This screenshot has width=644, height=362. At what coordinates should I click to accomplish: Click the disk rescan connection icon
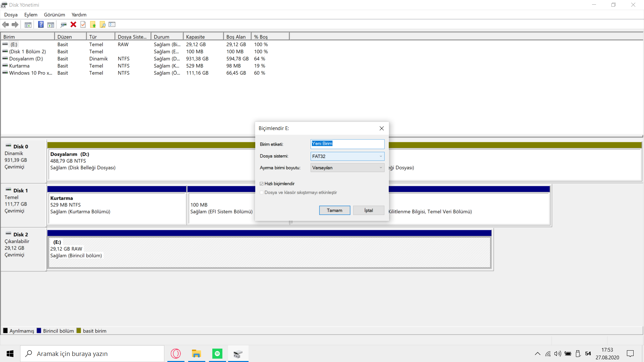(x=63, y=24)
